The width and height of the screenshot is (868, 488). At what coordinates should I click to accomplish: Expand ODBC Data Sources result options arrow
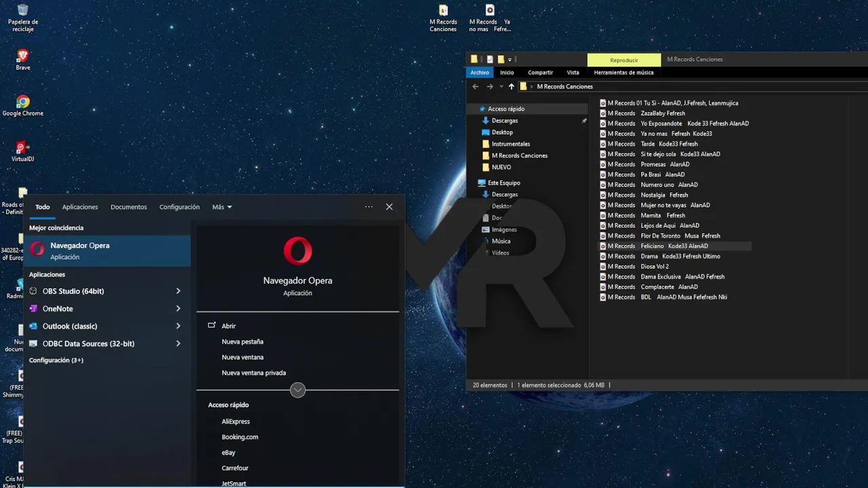click(x=178, y=344)
